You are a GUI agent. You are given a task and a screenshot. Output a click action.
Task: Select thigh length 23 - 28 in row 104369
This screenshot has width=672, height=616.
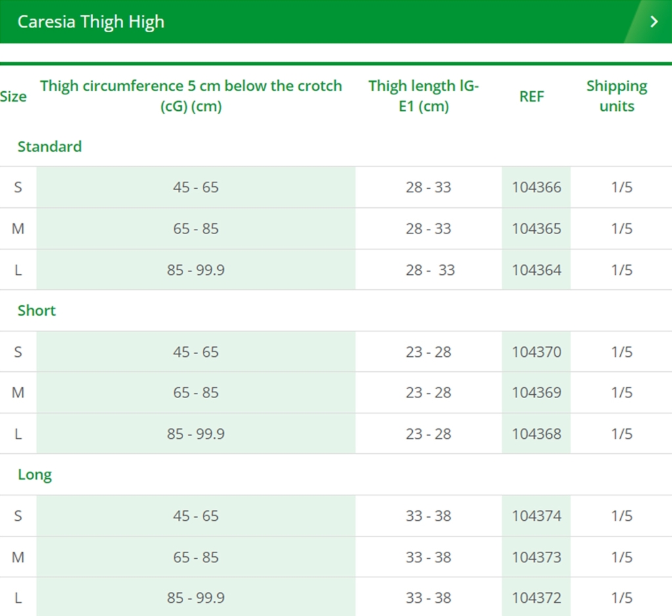point(429,392)
